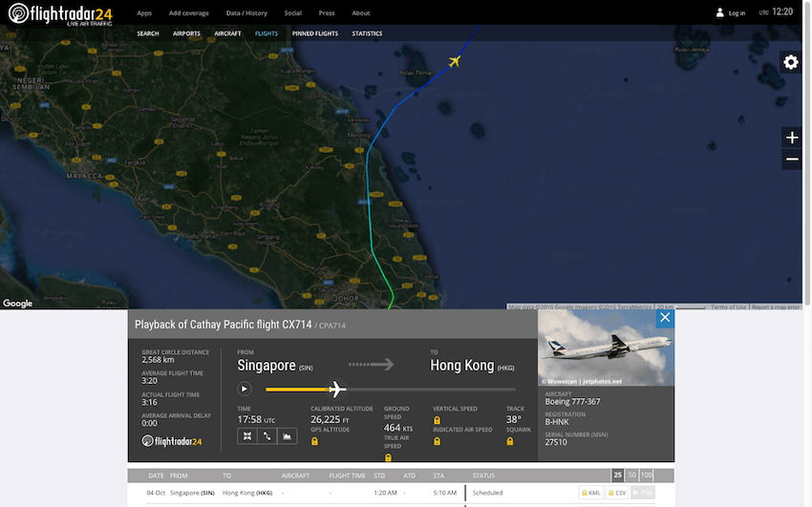Open the altitude graph button under Time
Viewport: 812px width, 507px height.
point(287,436)
